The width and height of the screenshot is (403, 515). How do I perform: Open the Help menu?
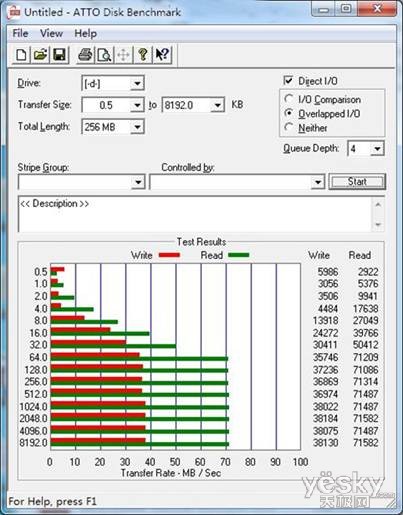tap(86, 33)
